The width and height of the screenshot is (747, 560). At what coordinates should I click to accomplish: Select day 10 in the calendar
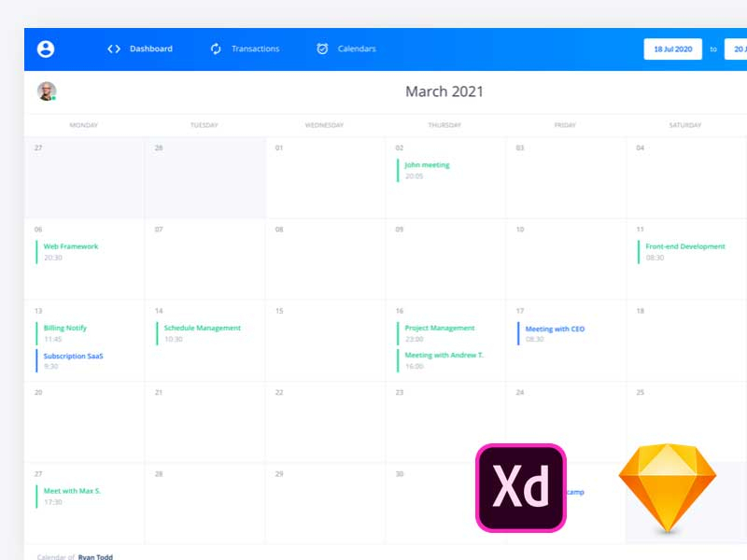566,259
